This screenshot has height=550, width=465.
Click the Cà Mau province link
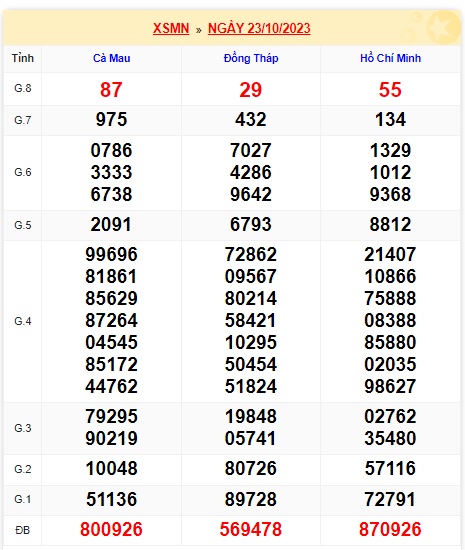pos(112,58)
